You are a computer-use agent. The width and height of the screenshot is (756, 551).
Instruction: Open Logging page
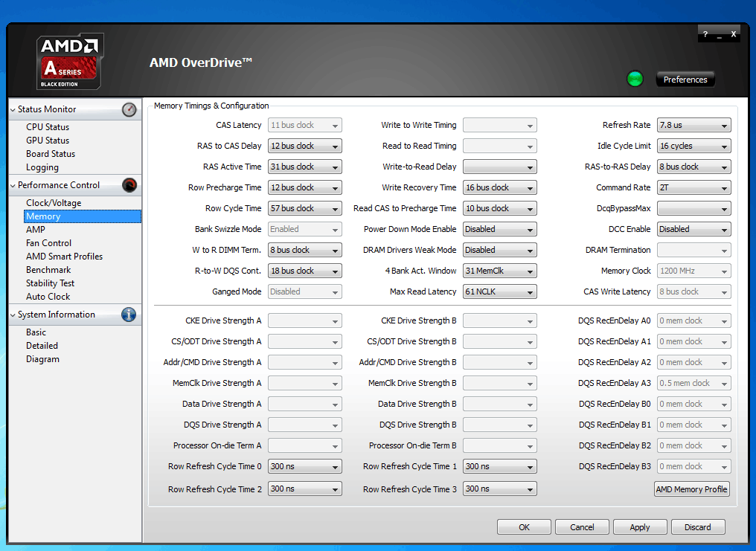pos(42,167)
